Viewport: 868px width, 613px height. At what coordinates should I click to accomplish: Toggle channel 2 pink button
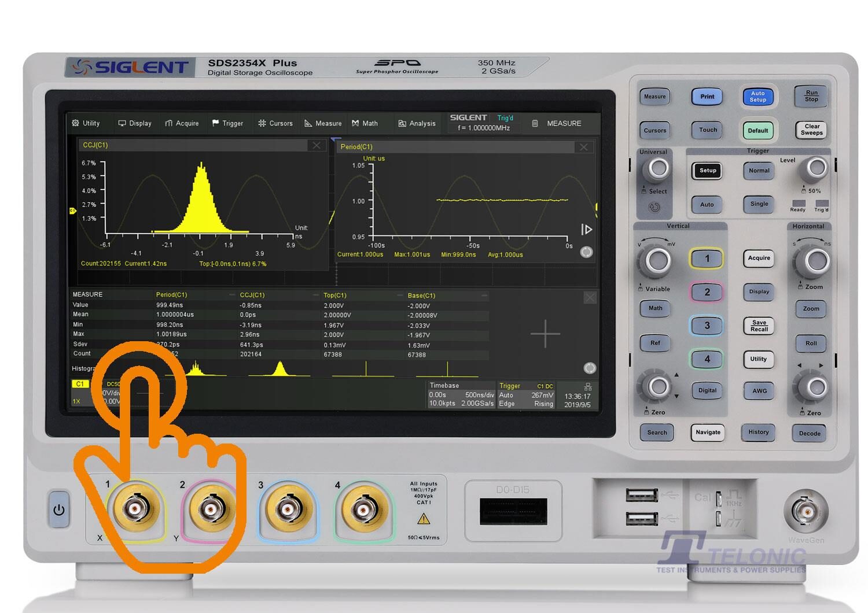707,292
